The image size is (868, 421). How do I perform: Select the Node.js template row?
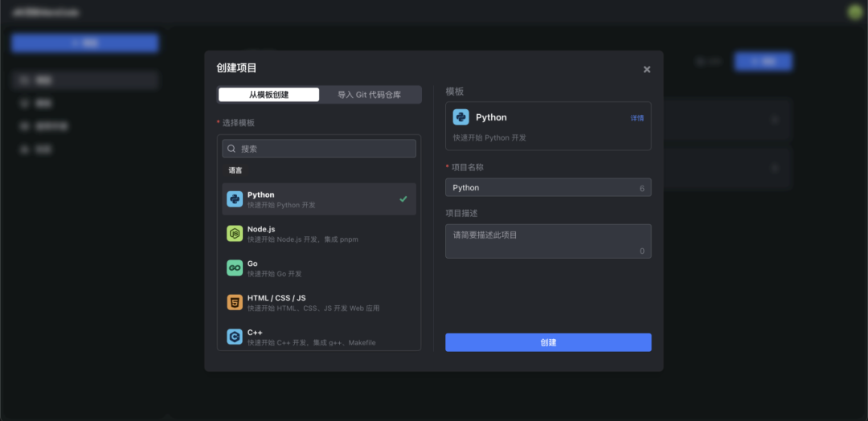tap(319, 234)
